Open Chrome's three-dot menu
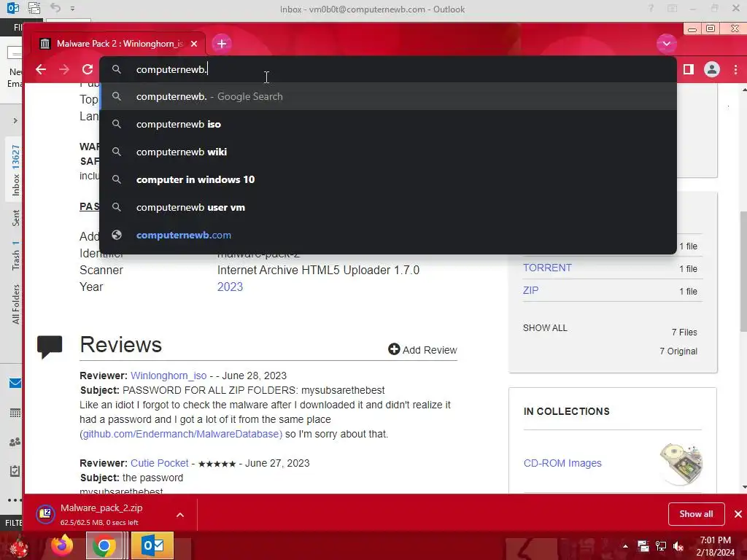Image resolution: width=747 pixels, height=560 pixels. pyautogui.click(x=735, y=69)
